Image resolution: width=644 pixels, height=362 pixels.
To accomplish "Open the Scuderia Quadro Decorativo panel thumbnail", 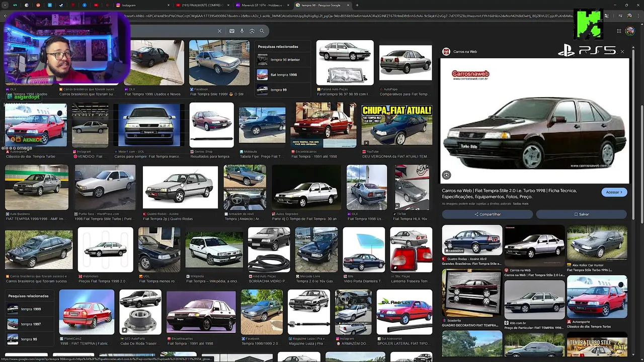I will (x=471, y=294).
